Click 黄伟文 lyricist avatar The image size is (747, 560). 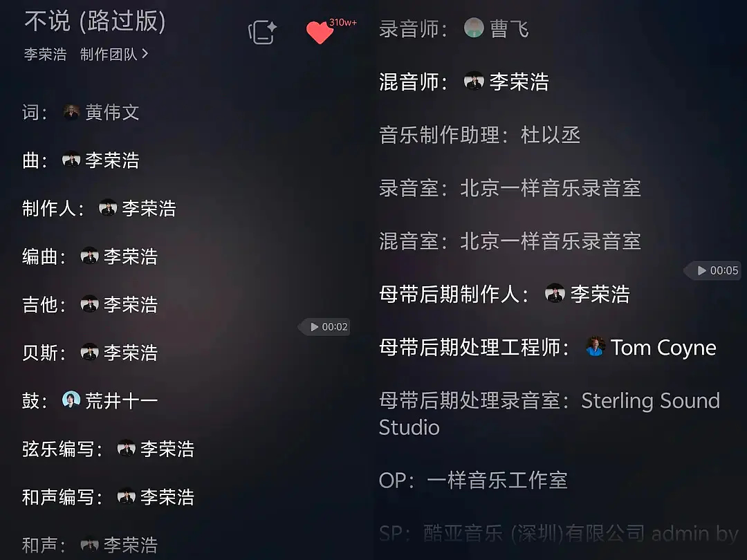coord(71,113)
